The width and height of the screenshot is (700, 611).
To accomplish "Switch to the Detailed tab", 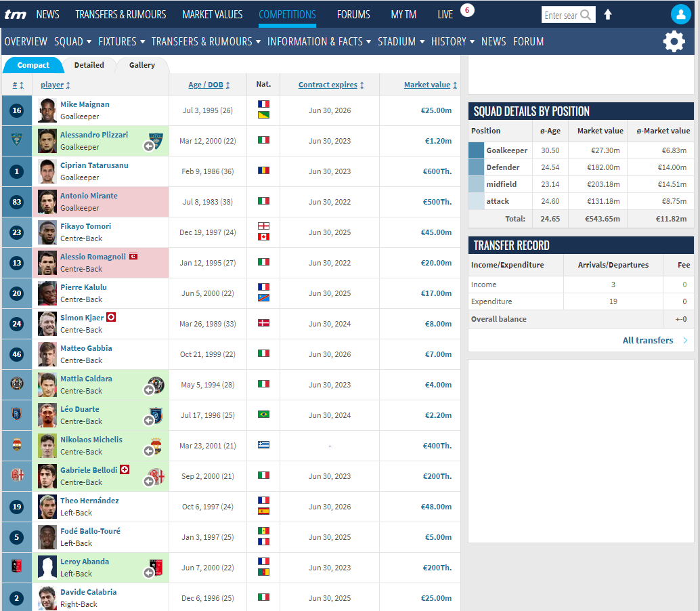I will 89,65.
